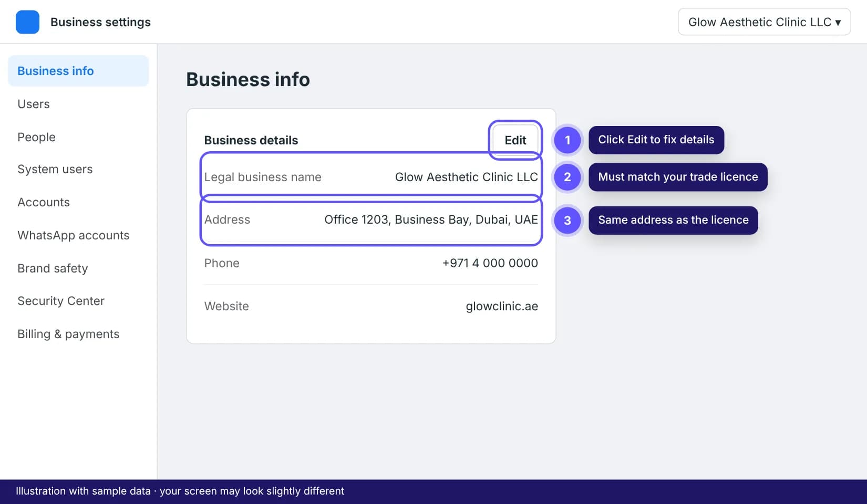Open WhatsApp accounts settings
This screenshot has width=867, height=504.
coord(74,235)
